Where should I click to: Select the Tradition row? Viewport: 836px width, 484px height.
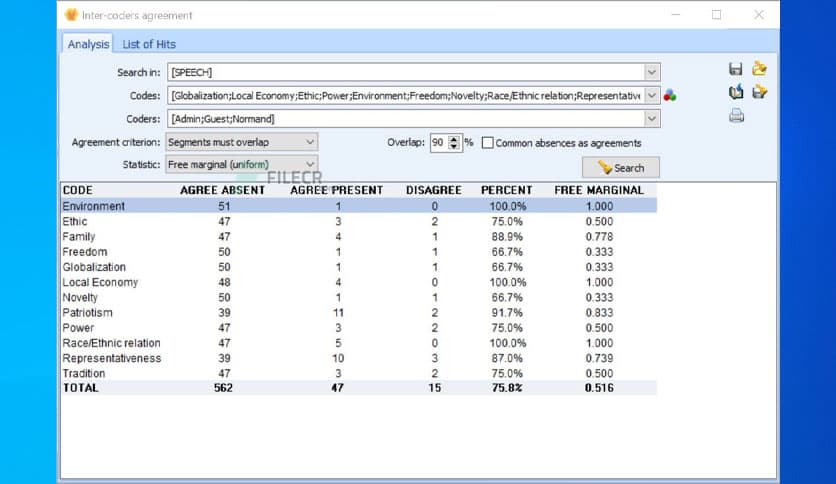click(359, 373)
